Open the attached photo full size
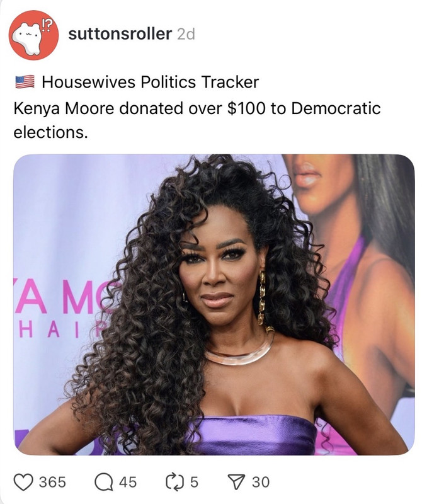The height and width of the screenshot is (504, 422). 214,304
